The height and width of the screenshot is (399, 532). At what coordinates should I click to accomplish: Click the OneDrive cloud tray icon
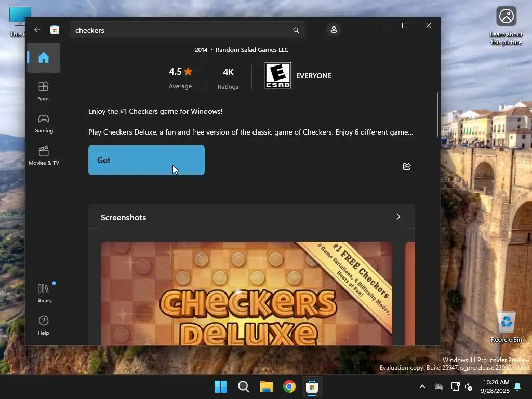(x=439, y=387)
